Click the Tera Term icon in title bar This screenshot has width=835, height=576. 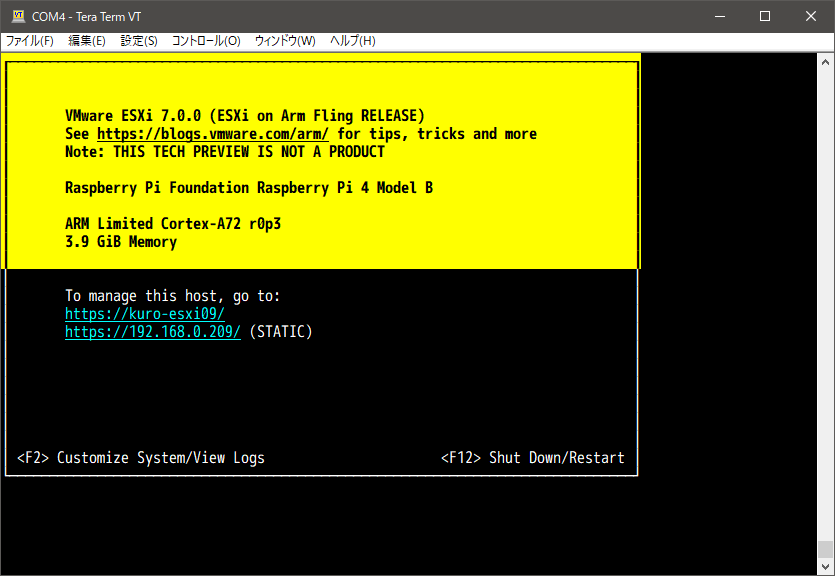(x=18, y=16)
